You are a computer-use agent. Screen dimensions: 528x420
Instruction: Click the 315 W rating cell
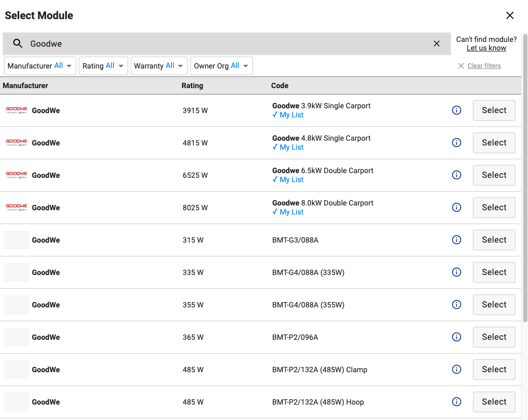[193, 240]
